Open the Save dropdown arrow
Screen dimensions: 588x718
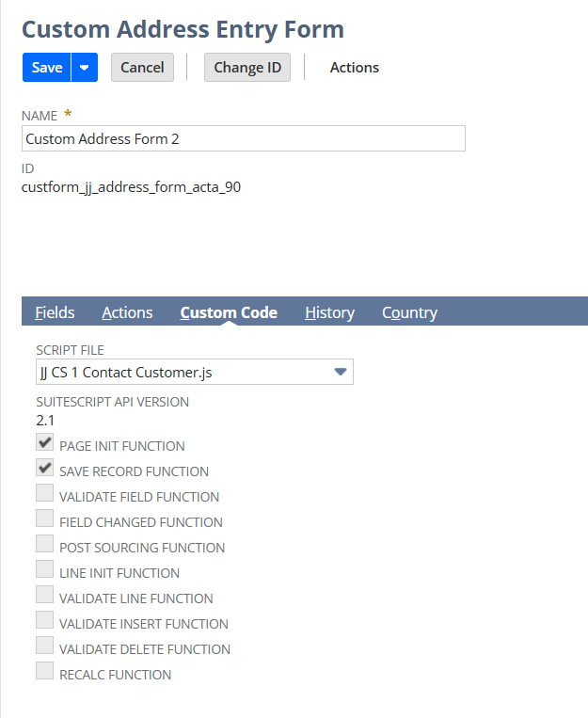tap(85, 68)
